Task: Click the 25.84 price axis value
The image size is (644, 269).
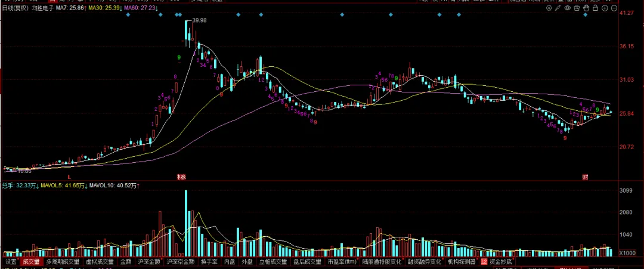Action: (x=626, y=114)
